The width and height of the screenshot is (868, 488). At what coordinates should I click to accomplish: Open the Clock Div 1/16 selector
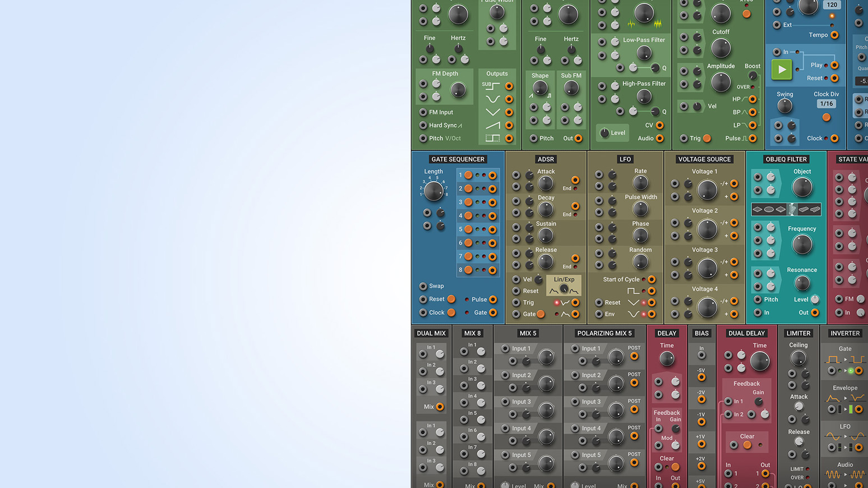pos(827,104)
